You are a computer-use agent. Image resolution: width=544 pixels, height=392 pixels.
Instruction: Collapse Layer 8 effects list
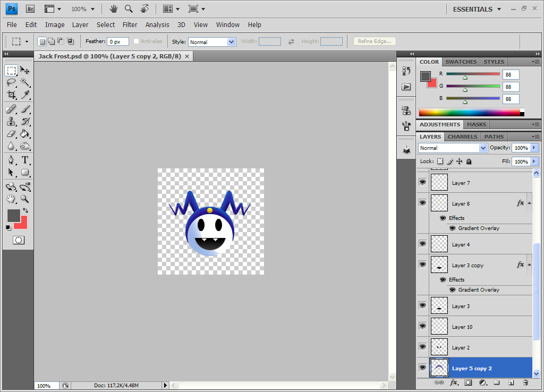coord(530,203)
